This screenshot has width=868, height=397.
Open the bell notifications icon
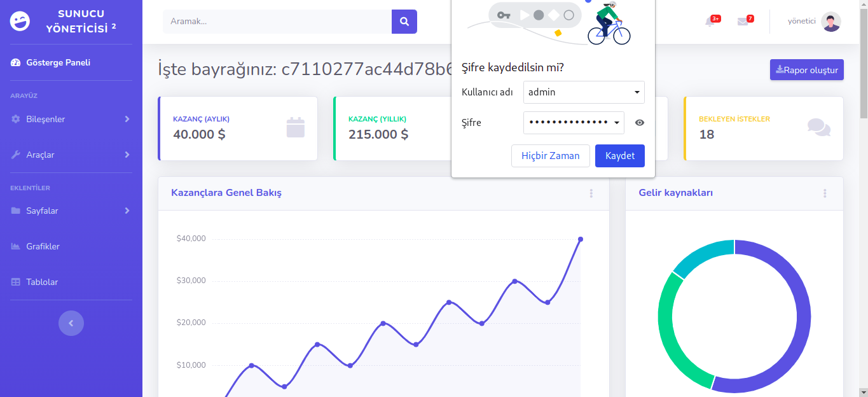click(x=710, y=22)
